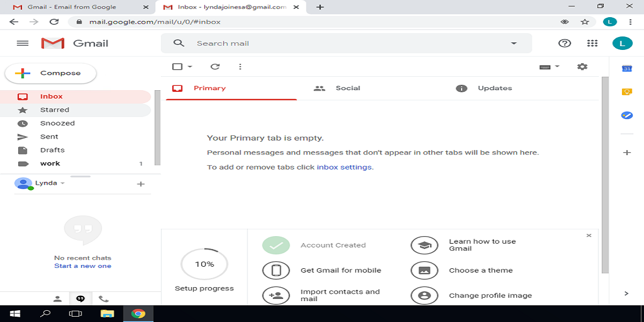Open Google Tasks side panel
This screenshot has width=644, height=322.
pyautogui.click(x=626, y=115)
